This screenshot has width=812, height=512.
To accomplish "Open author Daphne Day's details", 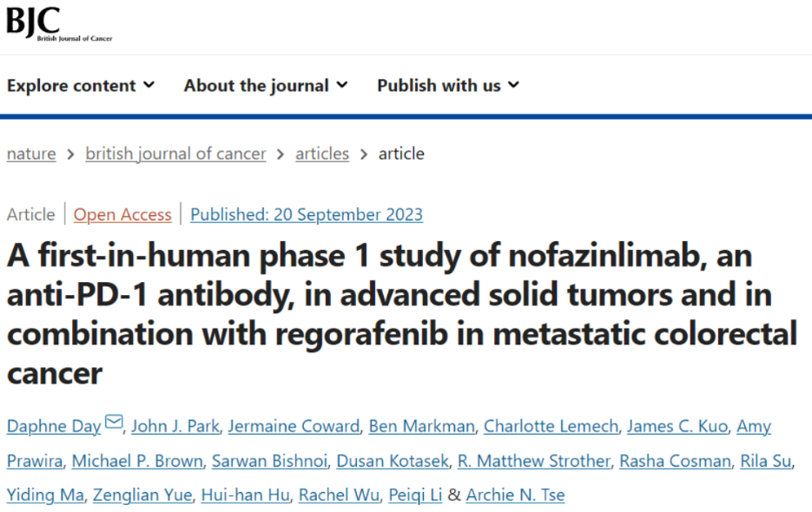I will [53, 426].
